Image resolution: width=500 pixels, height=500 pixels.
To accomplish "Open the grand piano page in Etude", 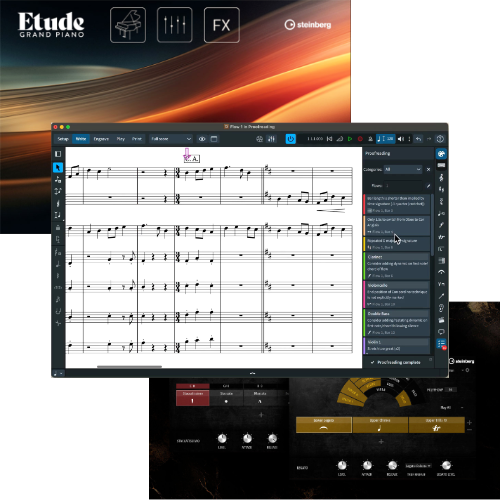I will [x=128, y=25].
